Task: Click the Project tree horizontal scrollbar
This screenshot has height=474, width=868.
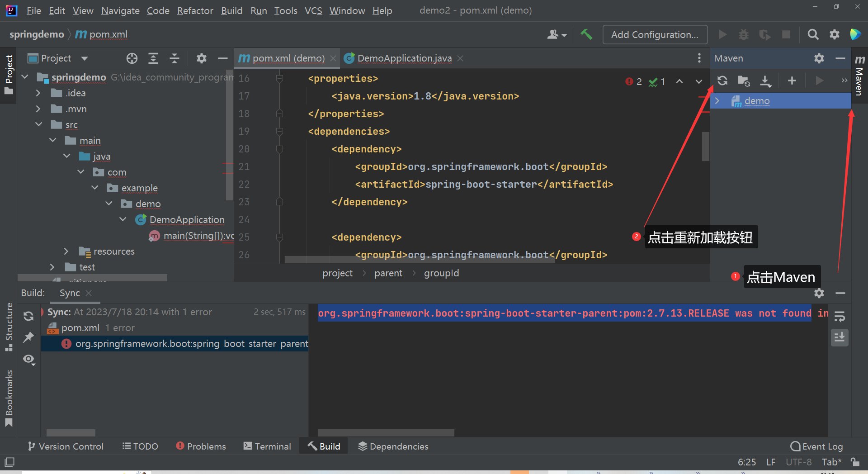Action: (x=92, y=278)
